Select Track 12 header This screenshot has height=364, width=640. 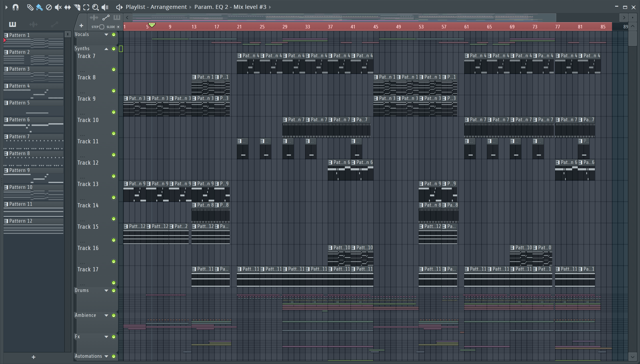pos(96,170)
